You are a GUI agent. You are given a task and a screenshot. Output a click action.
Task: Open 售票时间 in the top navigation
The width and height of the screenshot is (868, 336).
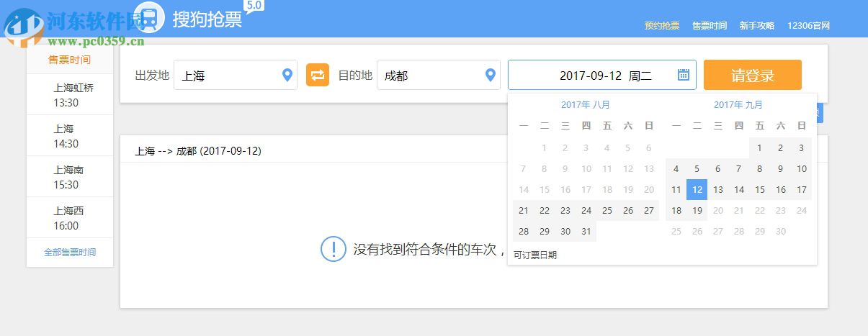coord(710,25)
